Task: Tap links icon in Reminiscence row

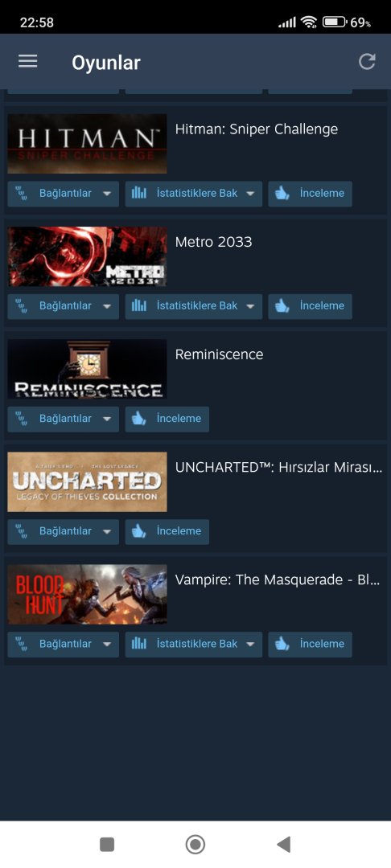Action: (21, 419)
